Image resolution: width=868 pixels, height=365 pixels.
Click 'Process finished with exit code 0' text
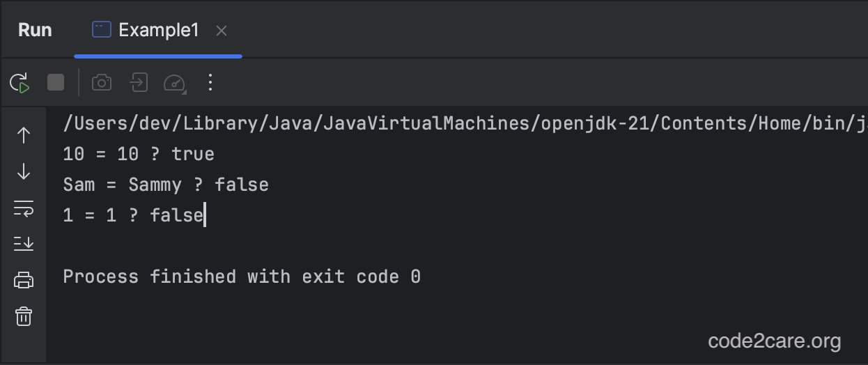(242, 277)
